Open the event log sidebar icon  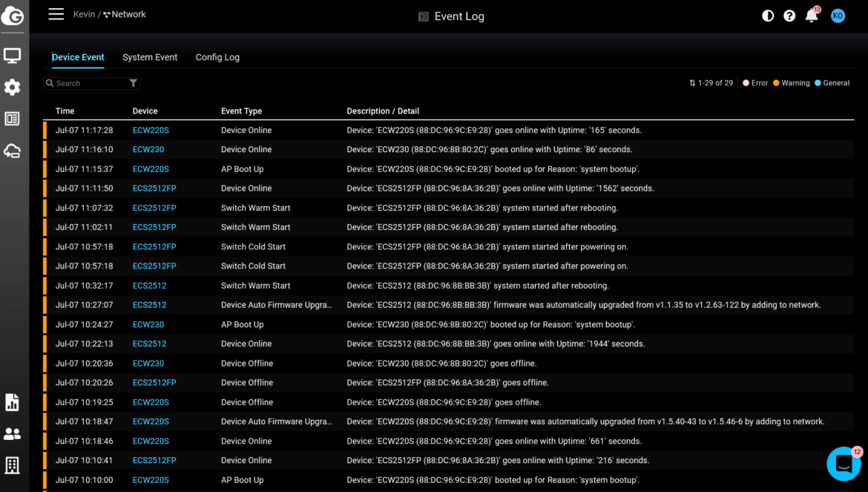(12, 119)
